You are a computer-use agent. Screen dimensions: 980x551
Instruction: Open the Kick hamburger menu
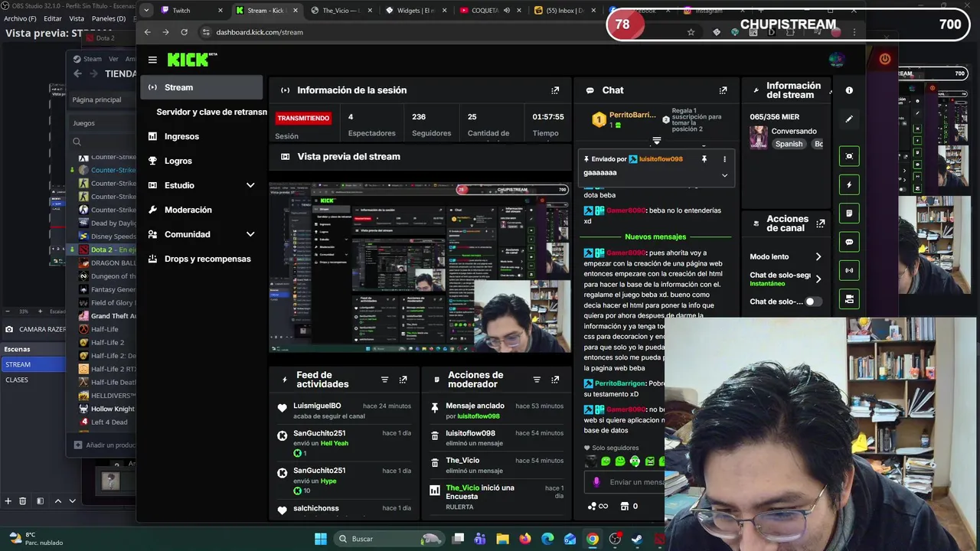coord(152,60)
